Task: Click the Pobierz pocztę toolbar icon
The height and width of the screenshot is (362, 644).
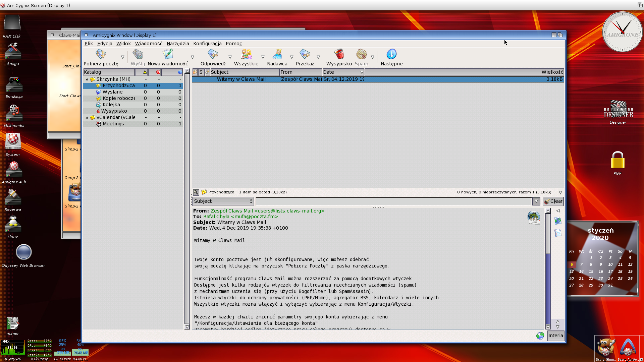Action: click(x=101, y=54)
